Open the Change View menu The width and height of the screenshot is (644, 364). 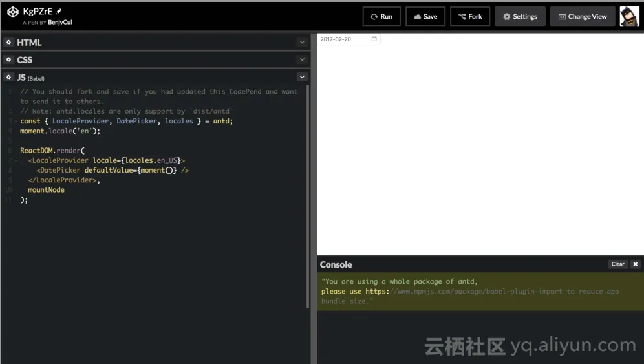tap(583, 17)
